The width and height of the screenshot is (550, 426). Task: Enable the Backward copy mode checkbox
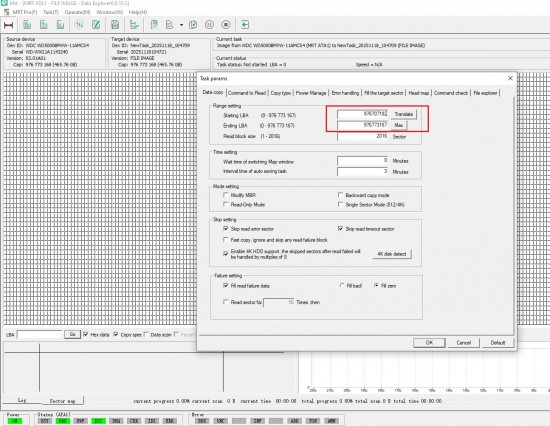tap(340, 195)
